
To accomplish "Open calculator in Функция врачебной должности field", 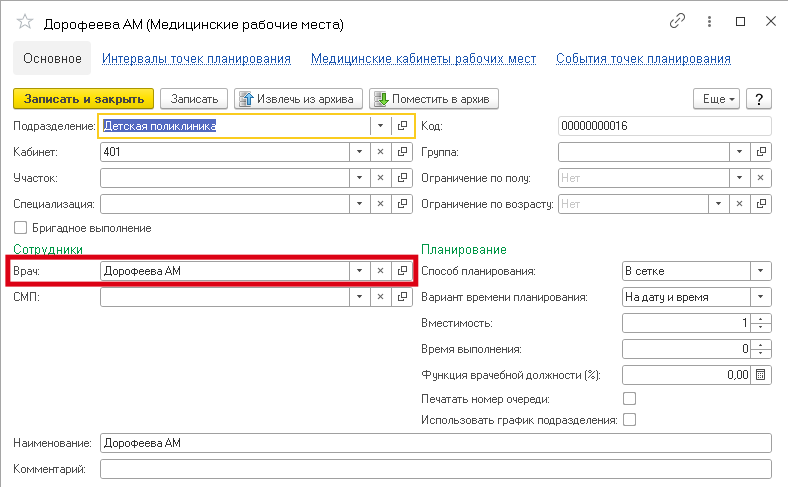I will 761,375.
